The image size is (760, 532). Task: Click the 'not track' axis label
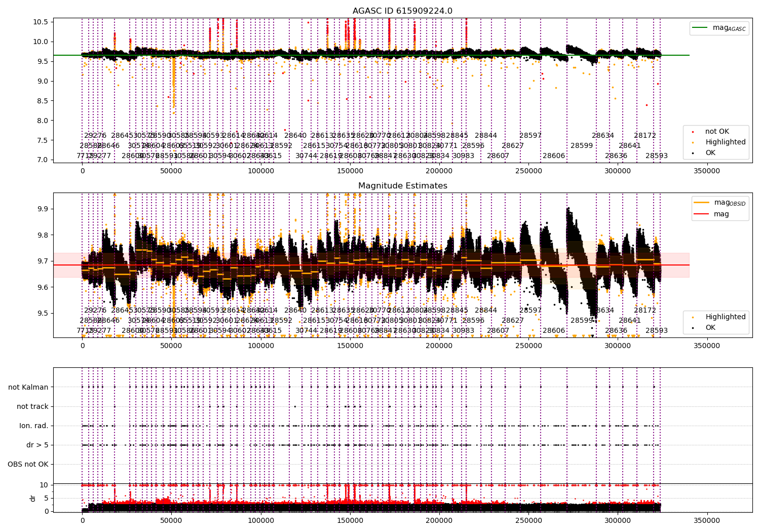tap(32, 406)
